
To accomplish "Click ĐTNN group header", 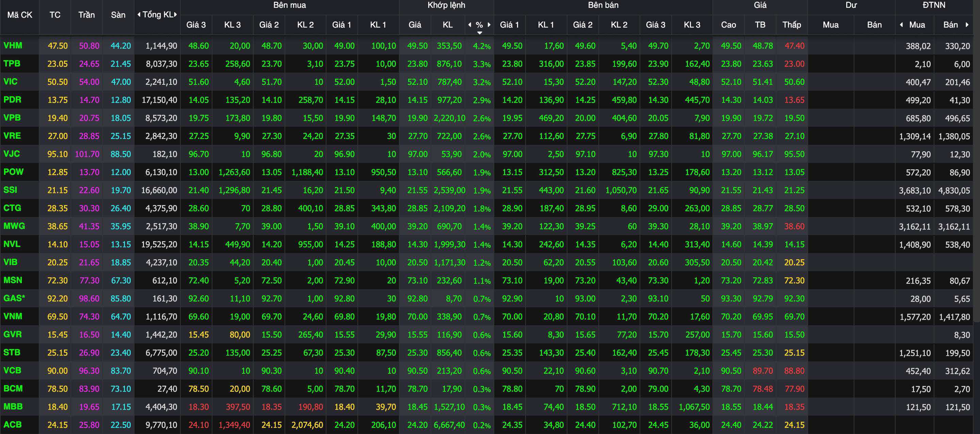I will tap(934, 5).
